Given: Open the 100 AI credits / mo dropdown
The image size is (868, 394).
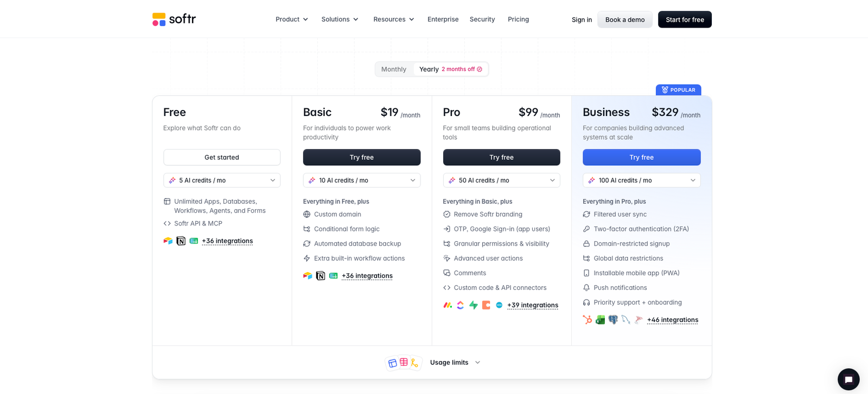Looking at the screenshot, I should [642, 180].
